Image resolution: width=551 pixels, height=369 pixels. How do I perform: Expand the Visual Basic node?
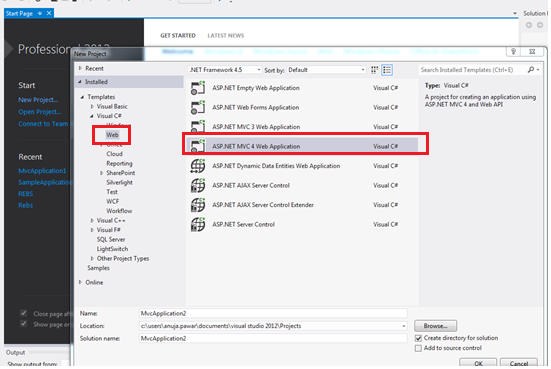point(92,106)
